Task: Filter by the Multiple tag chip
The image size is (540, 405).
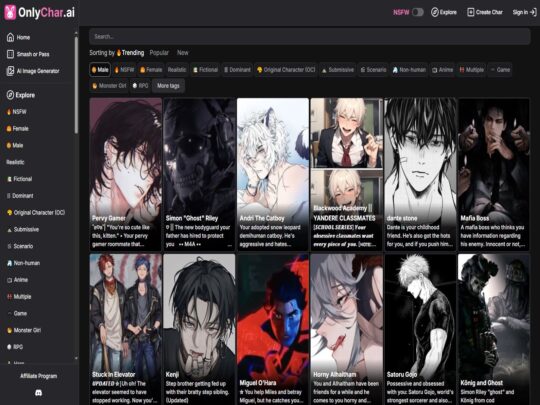Action: 471,70
